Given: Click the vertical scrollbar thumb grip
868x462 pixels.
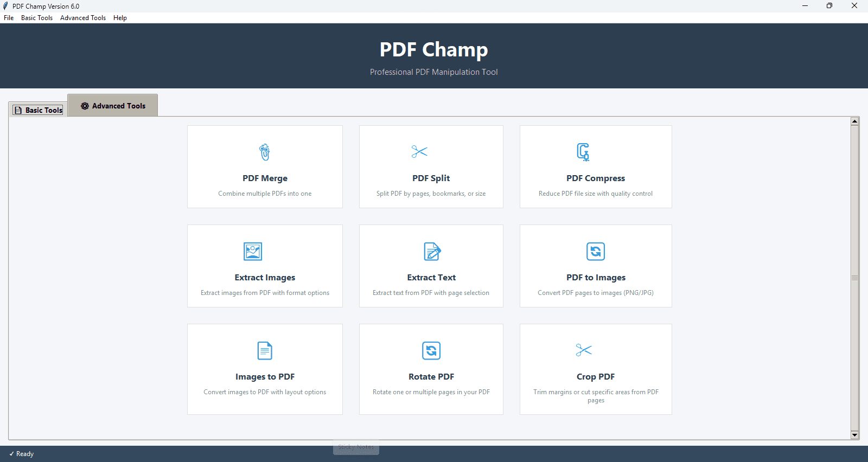Looking at the screenshot, I should pyautogui.click(x=855, y=278).
